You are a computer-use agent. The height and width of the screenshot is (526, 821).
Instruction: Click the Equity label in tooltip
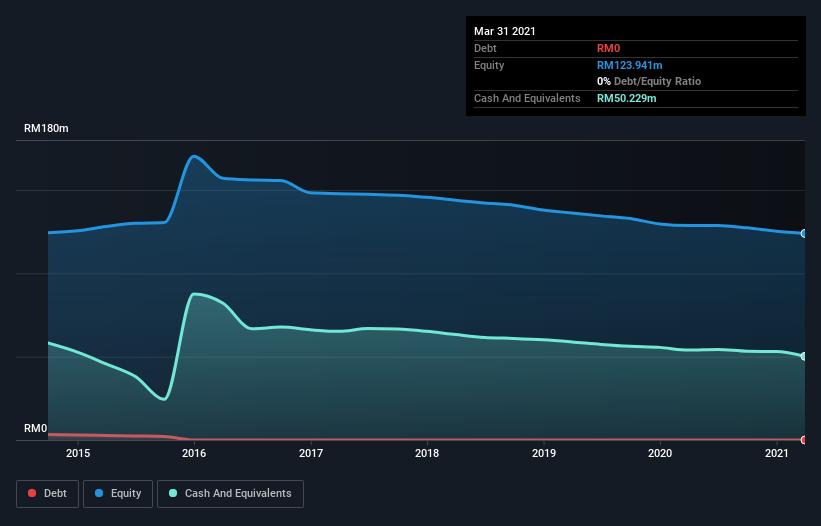click(489, 65)
